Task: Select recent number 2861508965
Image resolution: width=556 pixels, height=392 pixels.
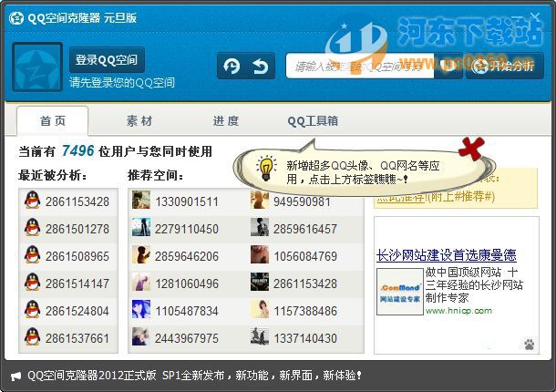Action: click(77, 256)
